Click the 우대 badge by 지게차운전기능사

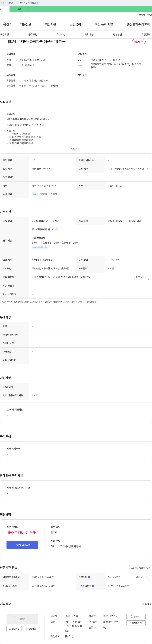click(x=35, y=194)
